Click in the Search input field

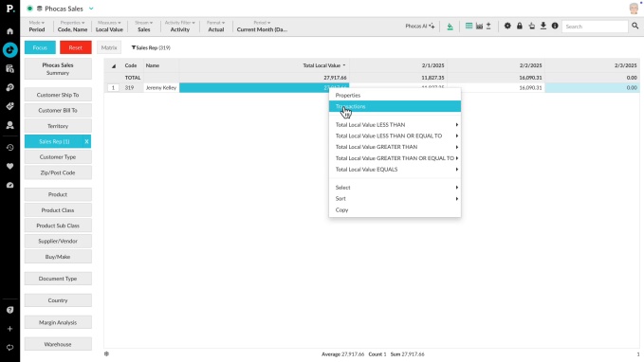(595, 27)
